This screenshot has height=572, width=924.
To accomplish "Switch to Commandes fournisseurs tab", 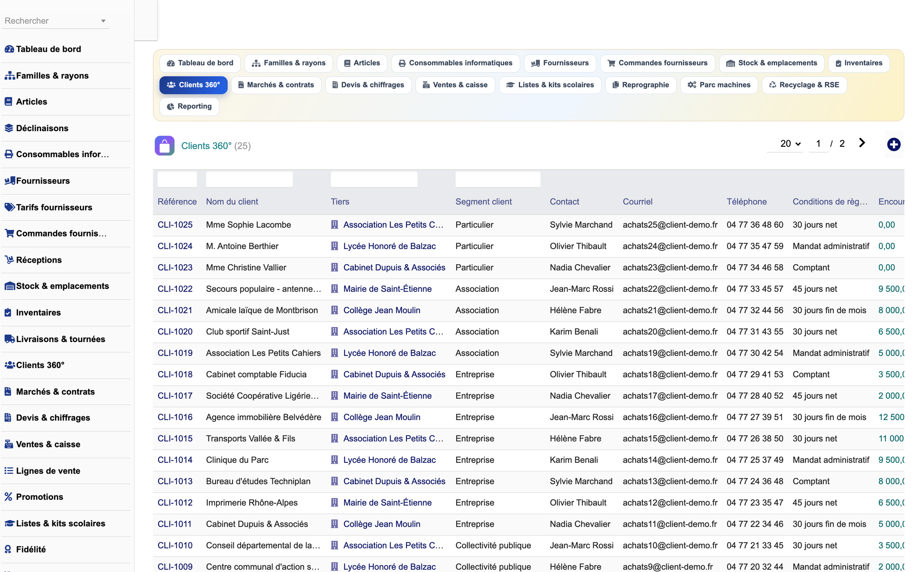I will pyautogui.click(x=658, y=63).
